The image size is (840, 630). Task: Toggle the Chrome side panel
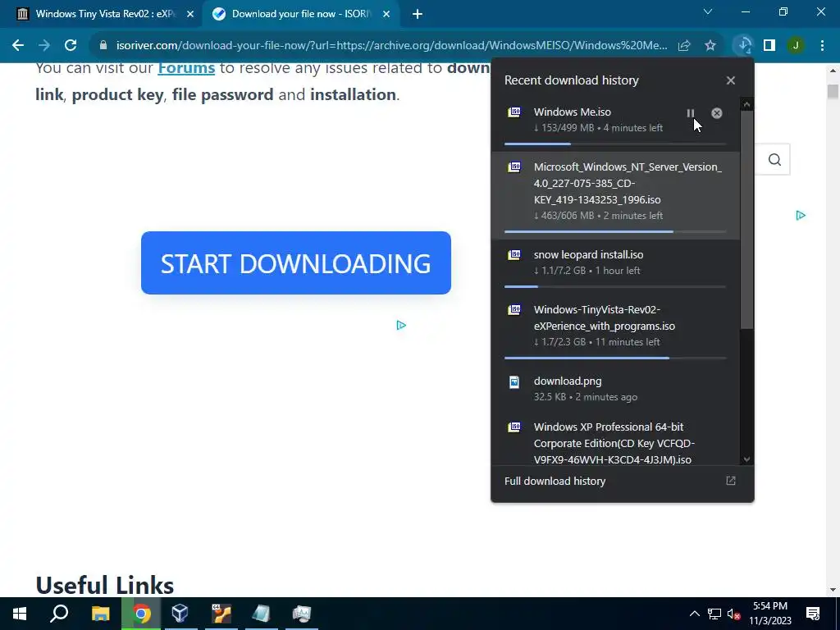coord(769,46)
